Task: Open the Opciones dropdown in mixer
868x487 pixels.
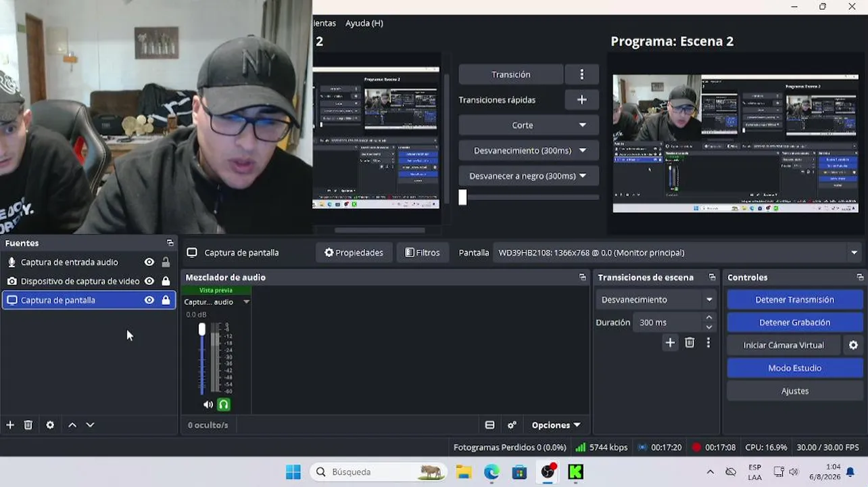Action: (x=556, y=425)
